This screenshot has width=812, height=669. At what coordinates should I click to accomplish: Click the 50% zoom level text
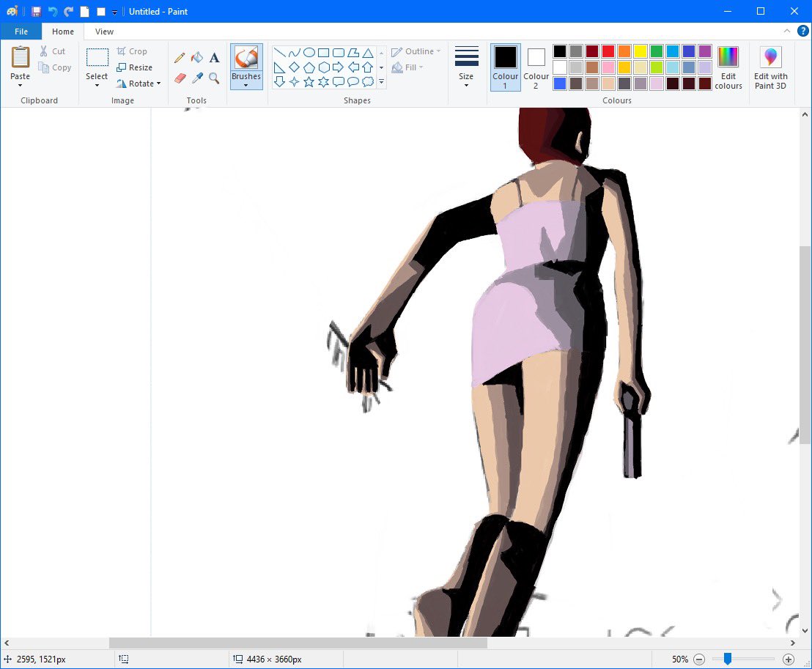coord(680,659)
